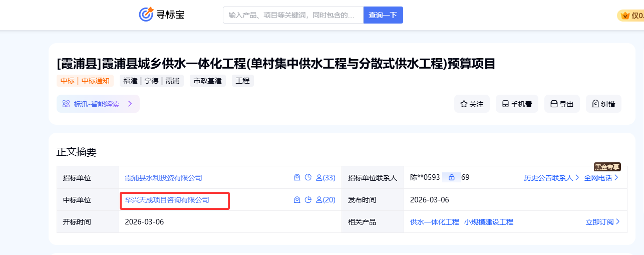
Task: Click the 开标时间 date 2026-03-06
Action: point(144,222)
